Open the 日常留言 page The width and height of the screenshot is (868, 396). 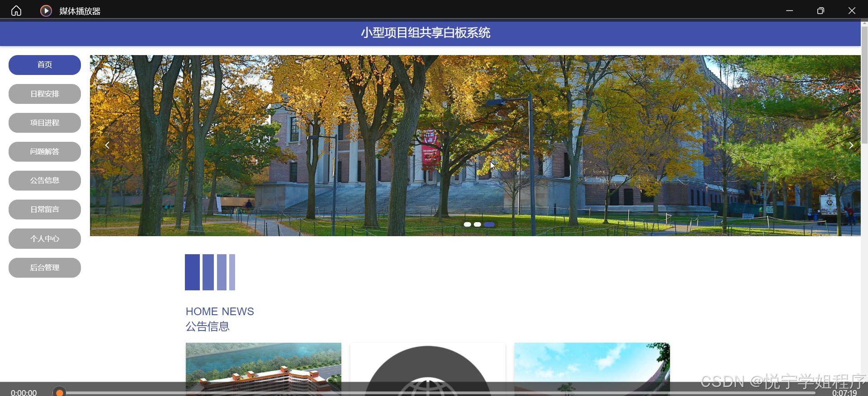45,210
